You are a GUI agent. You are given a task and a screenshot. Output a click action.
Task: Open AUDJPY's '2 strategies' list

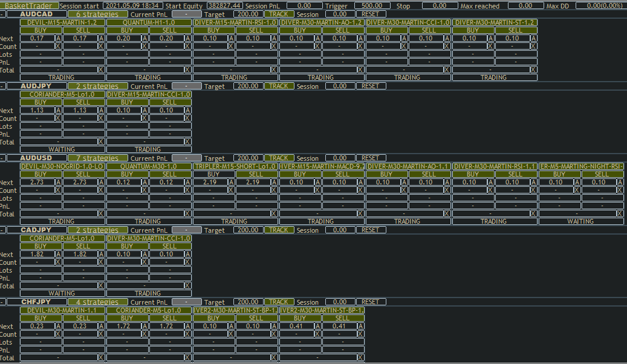97,86
